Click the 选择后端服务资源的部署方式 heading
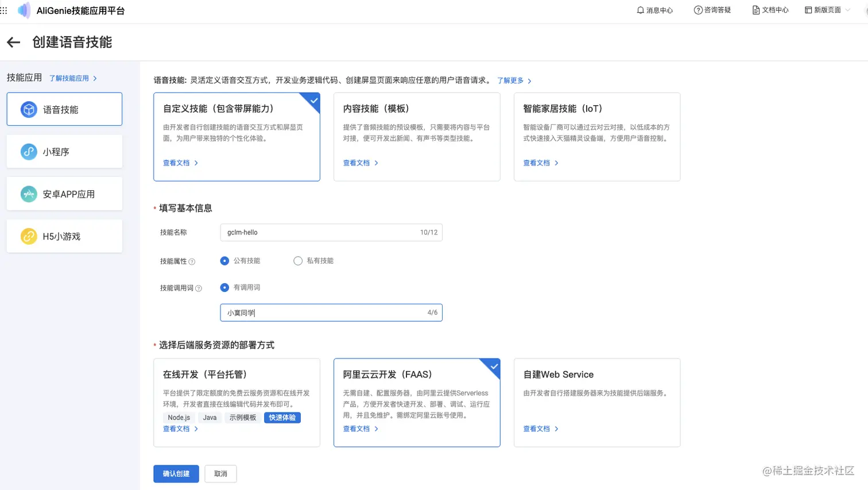The height and width of the screenshot is (490, 868). [216, 345]
